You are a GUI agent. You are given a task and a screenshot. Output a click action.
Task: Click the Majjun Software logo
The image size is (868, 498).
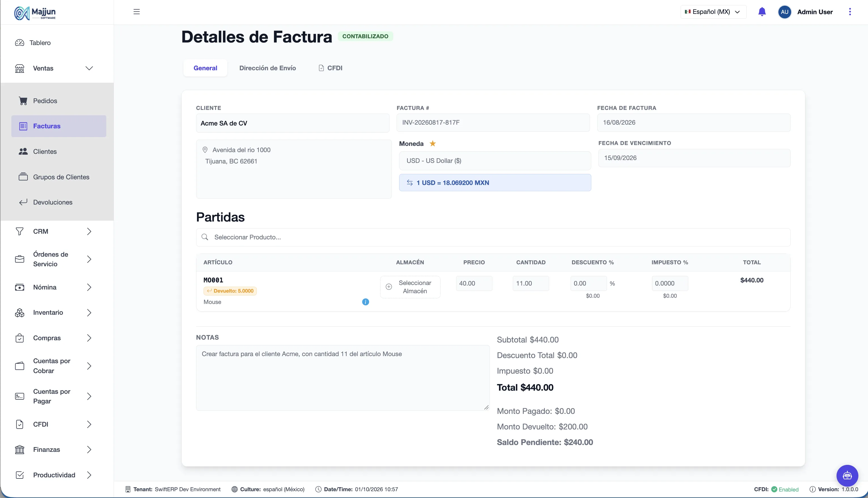(x=35, y=13)
